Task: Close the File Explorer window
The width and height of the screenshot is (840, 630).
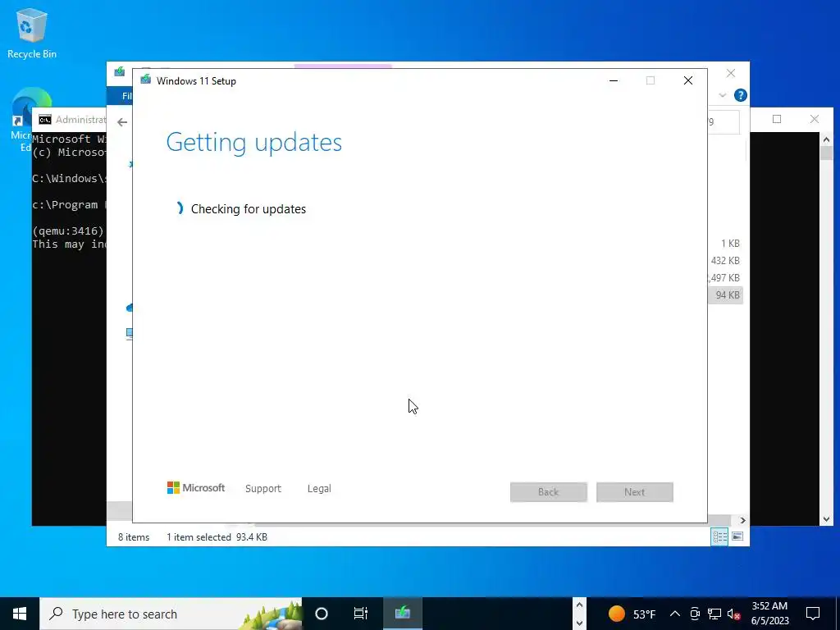Action: click(731, 73)
